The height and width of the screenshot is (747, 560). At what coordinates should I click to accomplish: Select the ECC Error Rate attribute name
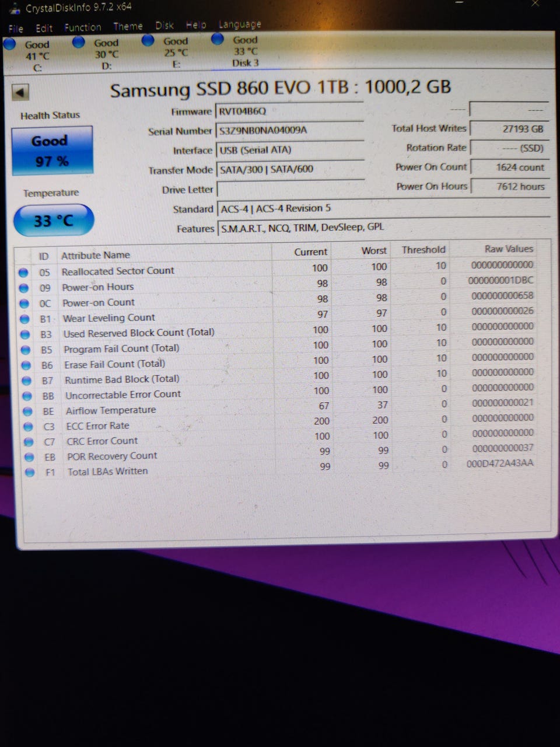pyautogui.click(x=98, y=425)
